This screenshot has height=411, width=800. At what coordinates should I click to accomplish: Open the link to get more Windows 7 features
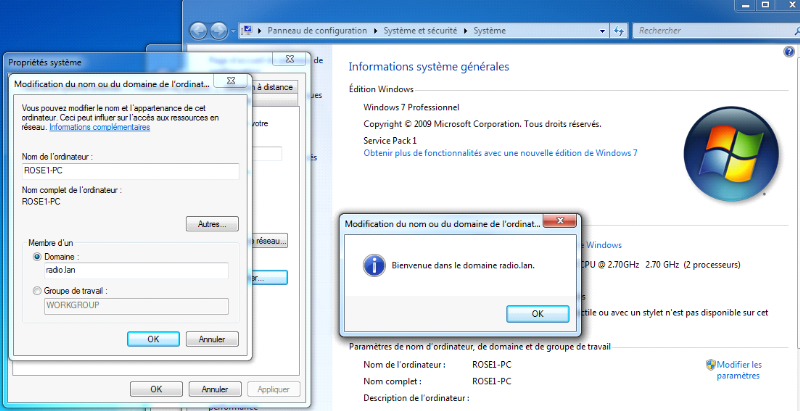point(501,152)
